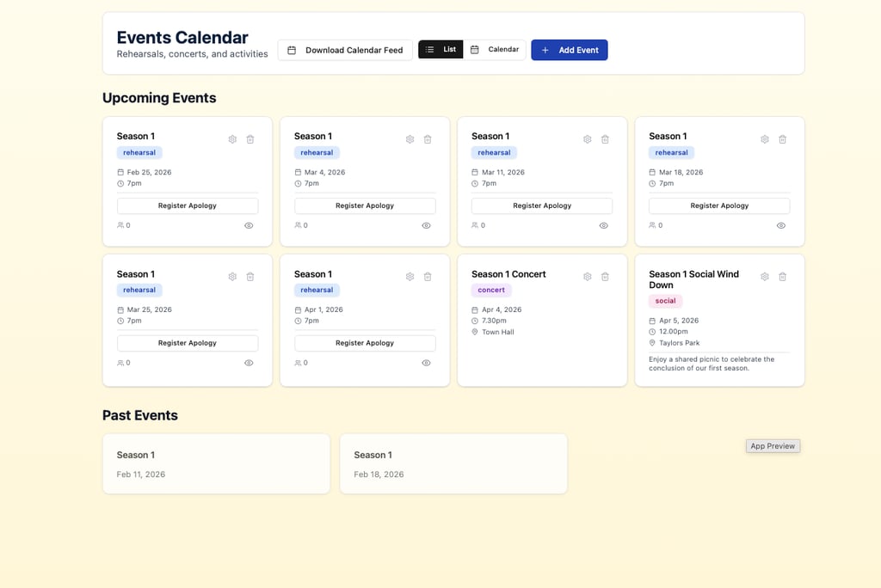Register Apology for Mar 4 rehearsal
The width and height of the screenshot is (881, 588).
365,206
